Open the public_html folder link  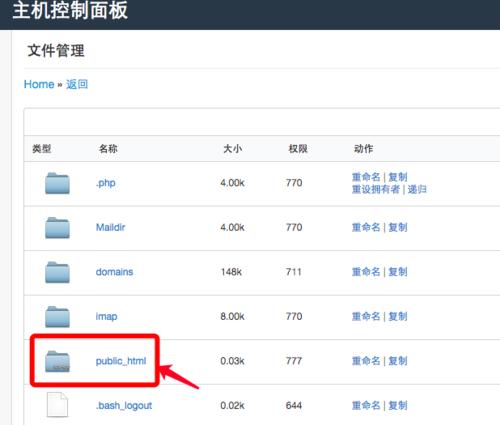(121, 361)
